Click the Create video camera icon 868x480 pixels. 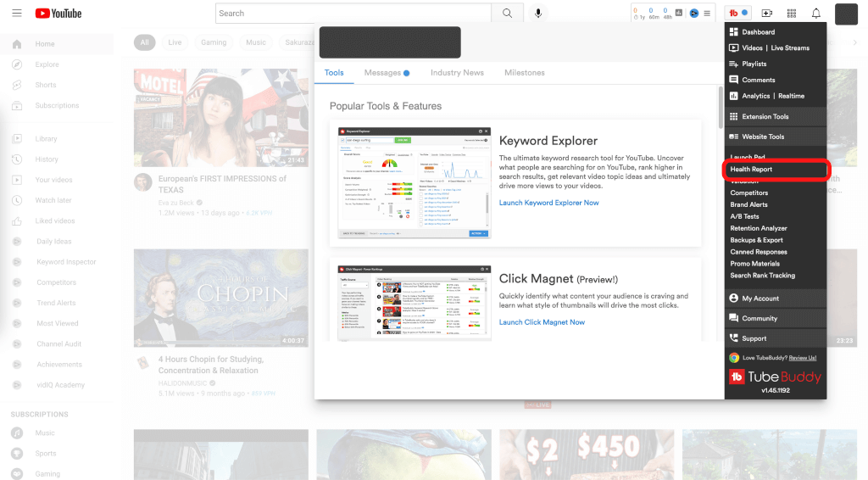767,14
